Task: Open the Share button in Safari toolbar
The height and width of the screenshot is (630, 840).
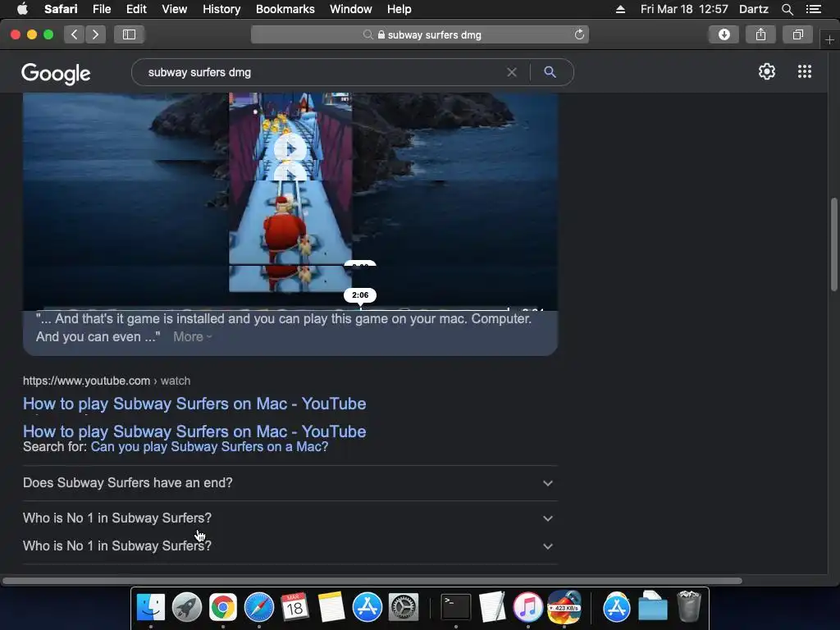Action: click(x=760, y=34)
